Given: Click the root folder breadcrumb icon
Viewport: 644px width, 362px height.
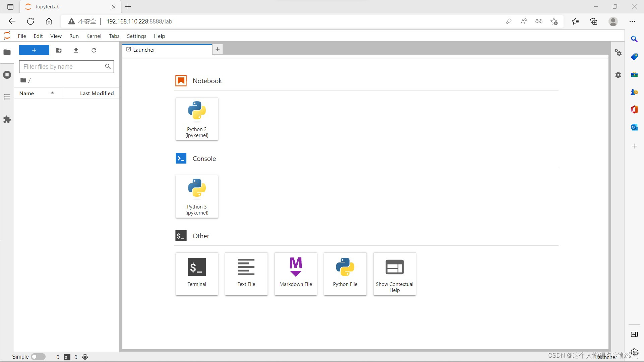Looking at the screenshot, I should pyautogui.click(x=23, y=80).
